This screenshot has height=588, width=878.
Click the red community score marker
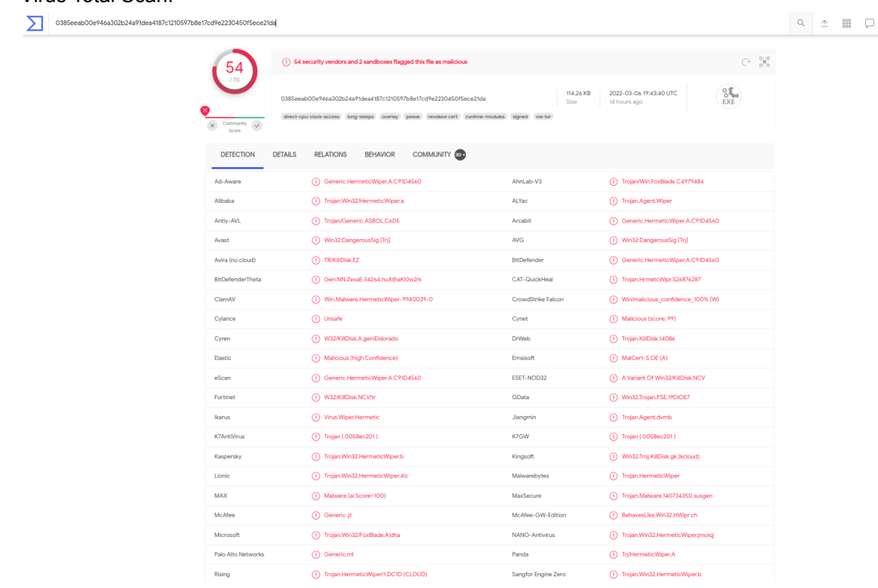pos(205,110)
